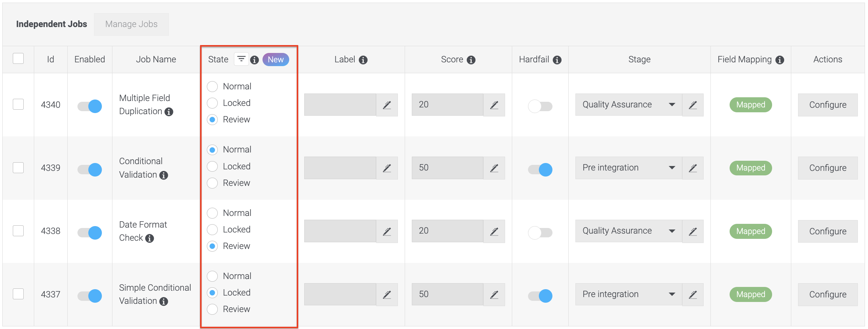Open Stage dropdown for job 4337

[x=628, y=294]
